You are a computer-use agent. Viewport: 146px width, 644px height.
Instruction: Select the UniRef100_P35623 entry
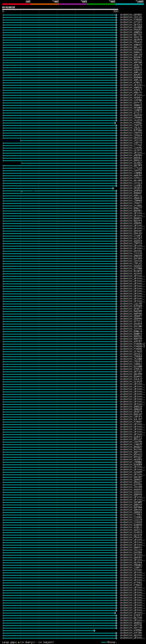point(131,585)
